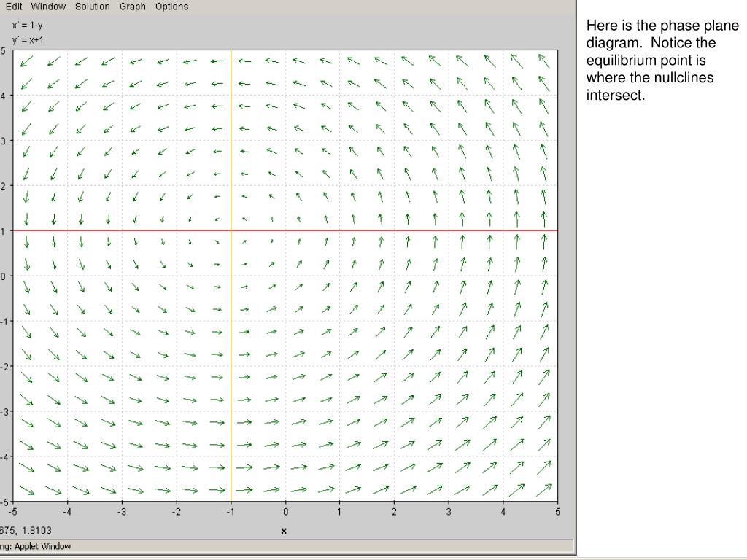Screen dimensions: 747x560
Task: Open the Solution menu
Action: (x=93, y=7)
